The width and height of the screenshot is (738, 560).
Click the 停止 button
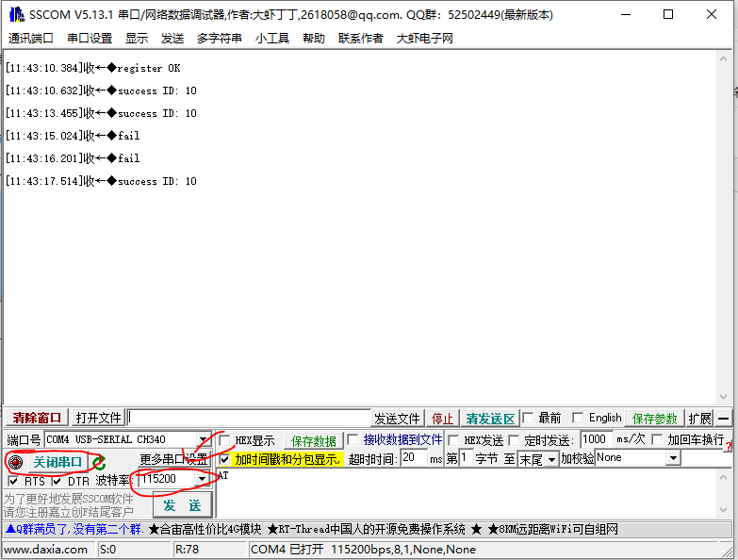(x=442, y=419)
